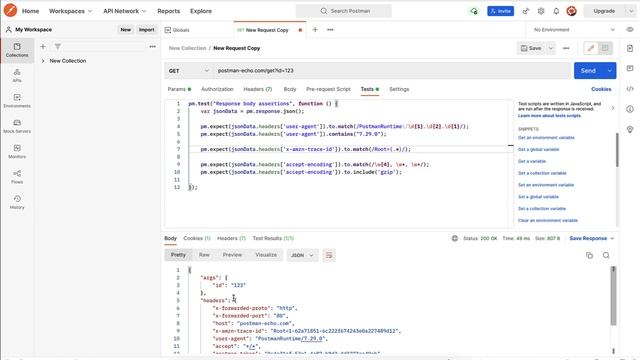Open the Flows sidebar panel
The height and width of the screenshot is (360, 640).
pos(17,177)
